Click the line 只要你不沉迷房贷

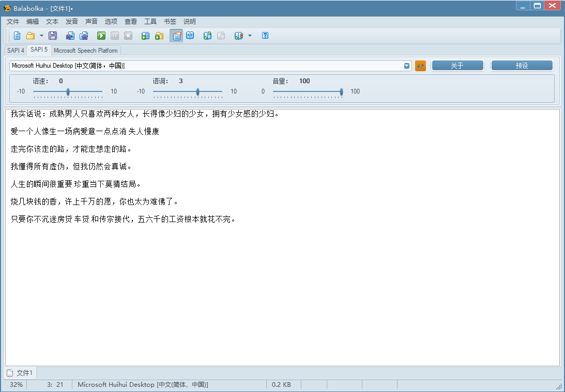click(123, 219)
